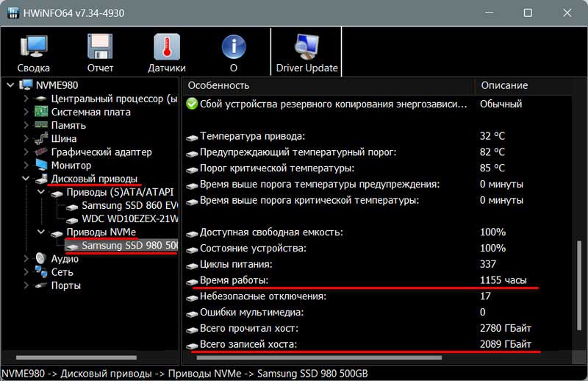Viewport: 588px width, 381px height.
Task: Select WDC WD10EZEX drive entry
Action: point(130,219)
